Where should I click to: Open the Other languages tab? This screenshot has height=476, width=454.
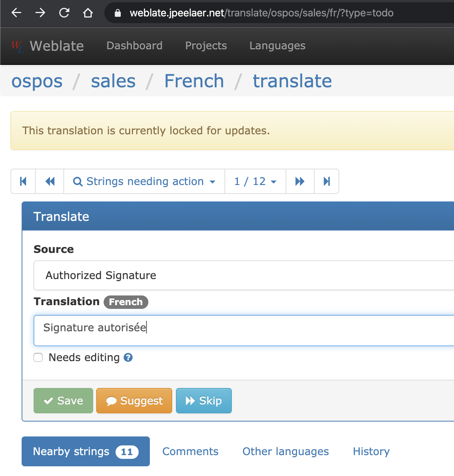tap(286, 451)
